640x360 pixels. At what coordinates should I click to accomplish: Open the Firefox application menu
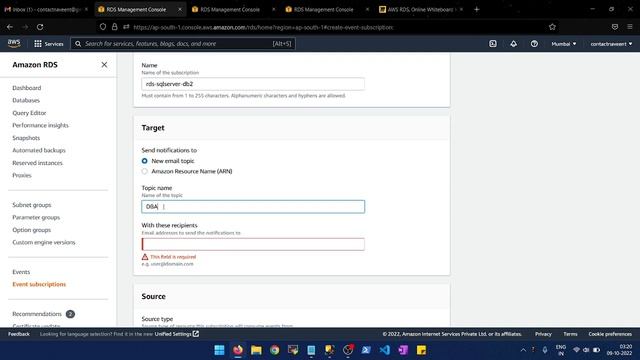[x=630, y=27]
